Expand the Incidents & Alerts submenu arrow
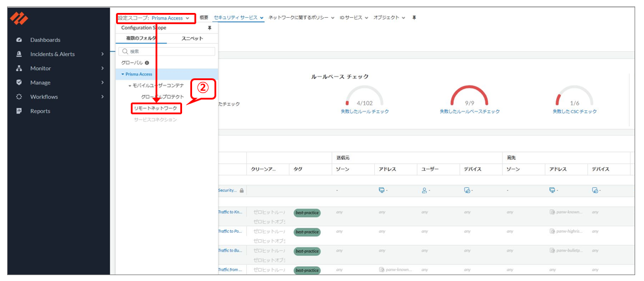 tap(102, 54)
